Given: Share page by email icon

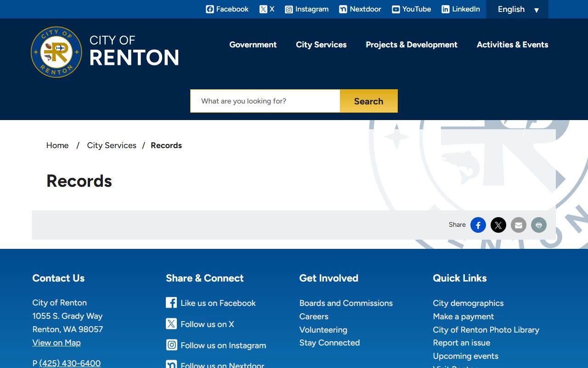Looking at the screenshot, I should click(x=519, y=225).
